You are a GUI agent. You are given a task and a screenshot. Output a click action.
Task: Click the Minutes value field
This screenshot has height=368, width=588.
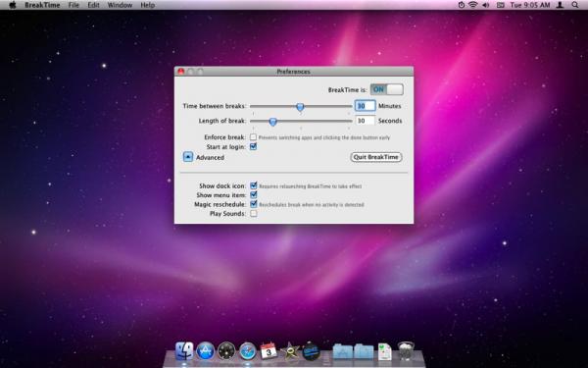pyautogui.click(x=365, y=106)
